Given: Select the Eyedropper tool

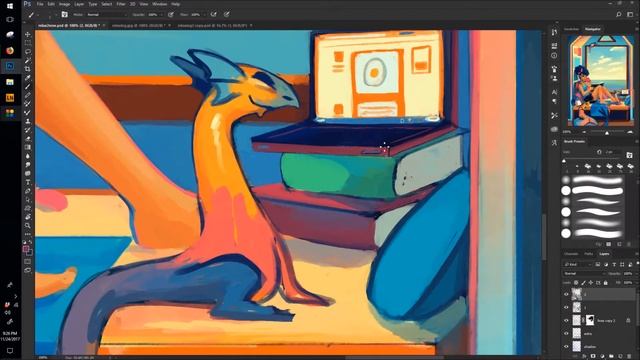Looking at the screenshot, I should pos(27,78).
